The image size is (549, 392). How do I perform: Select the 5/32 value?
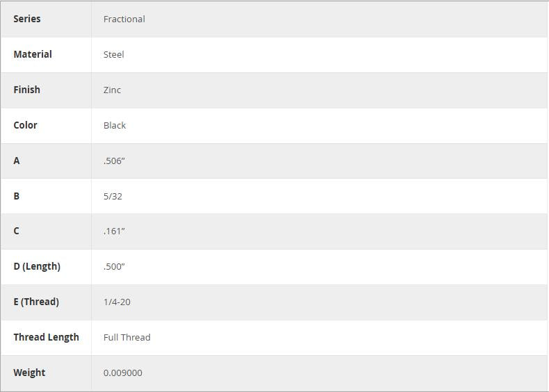(113, 196)
